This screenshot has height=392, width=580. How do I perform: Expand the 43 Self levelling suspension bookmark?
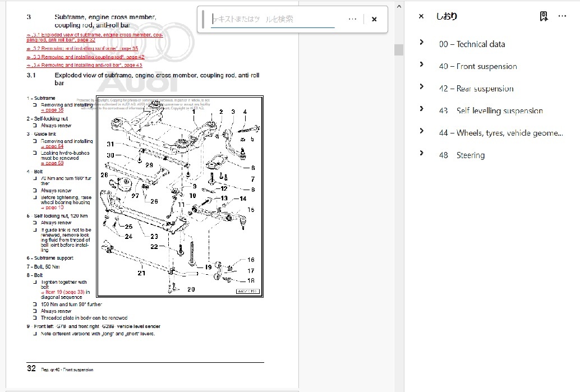(421, 109)
